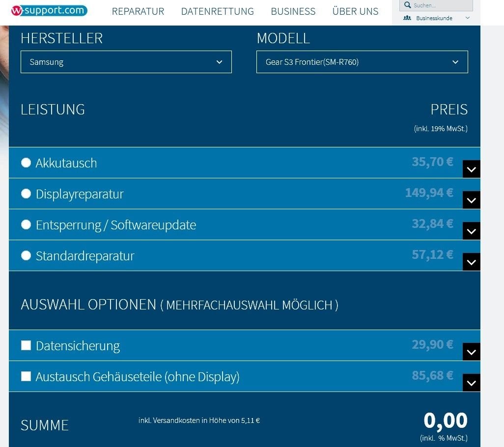Viewport: 504px width, 447px height.
Task: Click the Displayreparatur label
Action: [80, 194]
